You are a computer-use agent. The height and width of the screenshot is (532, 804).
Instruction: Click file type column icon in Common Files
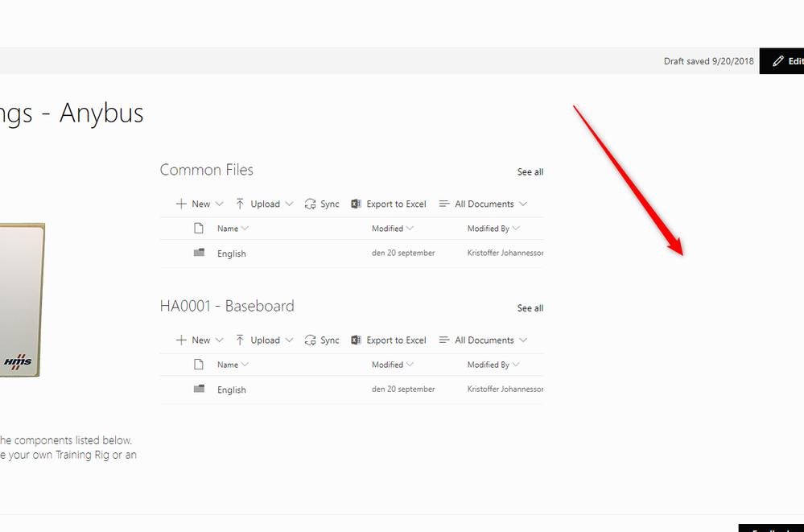(199, 229)
